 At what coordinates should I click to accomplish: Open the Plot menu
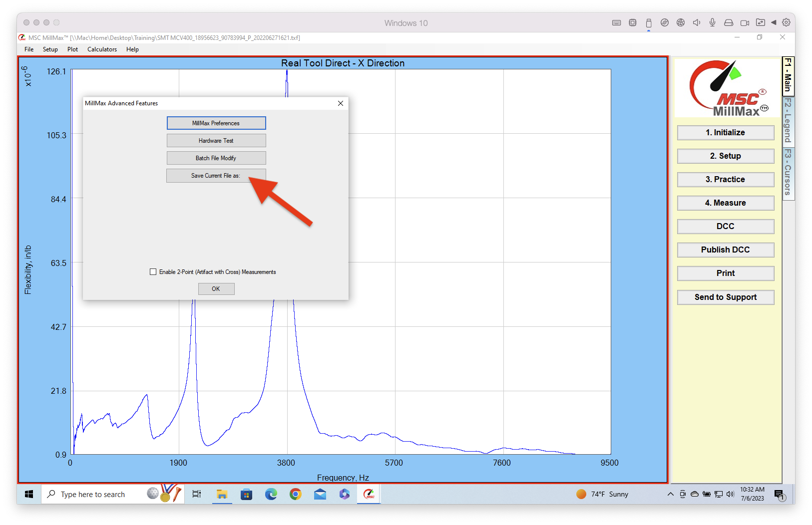click(73, 49)
